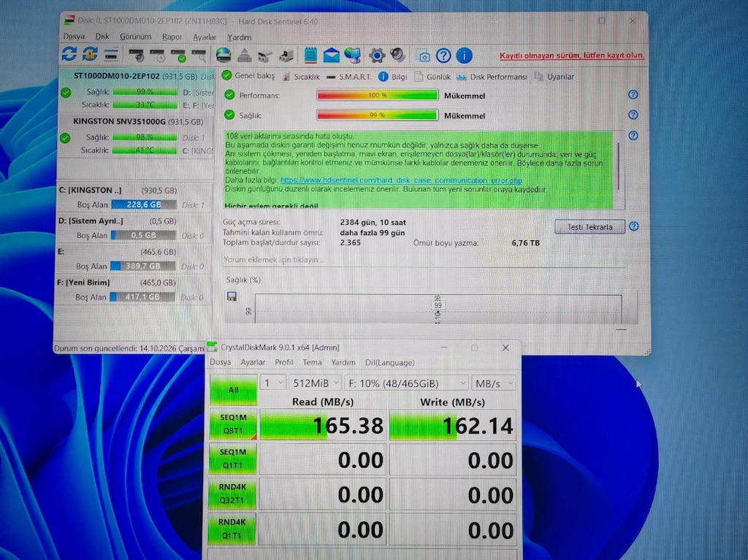This screenshot has height=560, width=748.
Task: Click the Sağlık 99 % gauge bar
Action: click(378, 115)
